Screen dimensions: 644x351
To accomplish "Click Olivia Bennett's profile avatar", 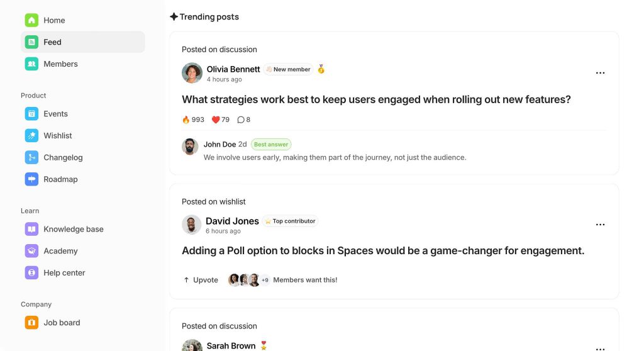I will pyautogui.click(x=192, y=73).
